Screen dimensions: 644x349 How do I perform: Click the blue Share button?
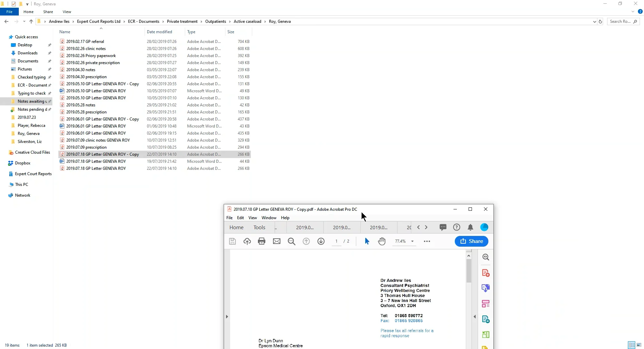pos(472,241)
